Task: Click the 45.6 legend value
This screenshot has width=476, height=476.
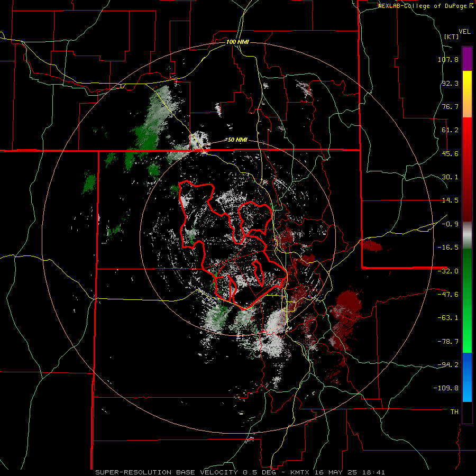Action: coord(450,153)
